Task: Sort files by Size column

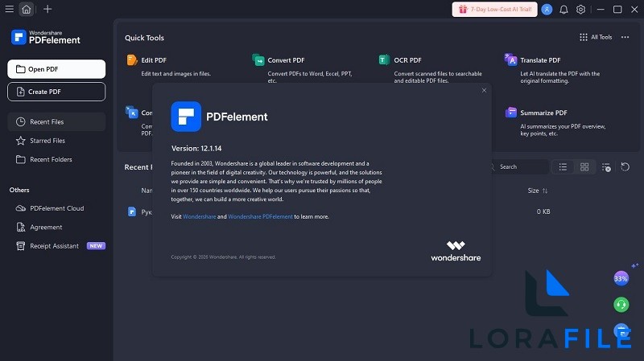Action: [538, 191]
